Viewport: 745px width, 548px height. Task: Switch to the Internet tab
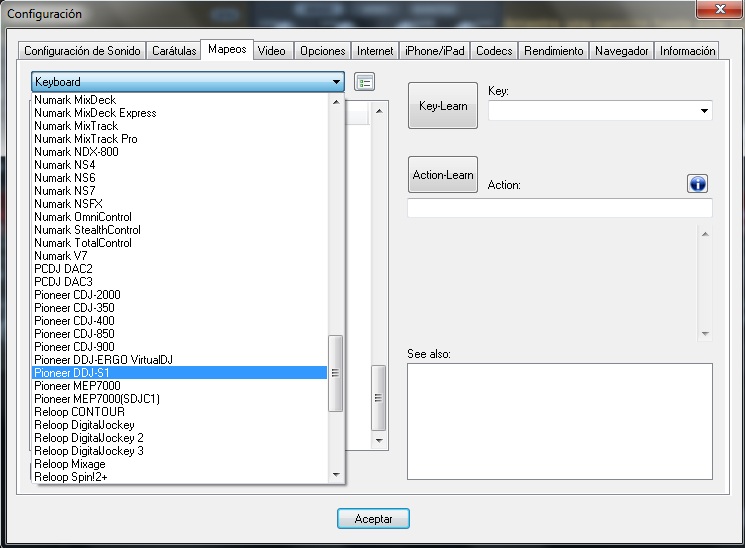coord(375,51)
